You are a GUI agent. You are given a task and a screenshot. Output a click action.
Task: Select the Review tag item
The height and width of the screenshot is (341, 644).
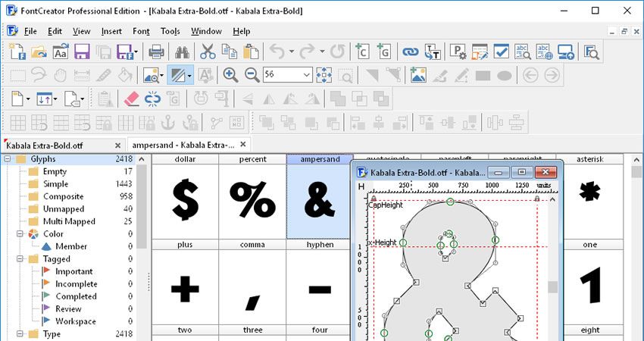click(68, 309)
